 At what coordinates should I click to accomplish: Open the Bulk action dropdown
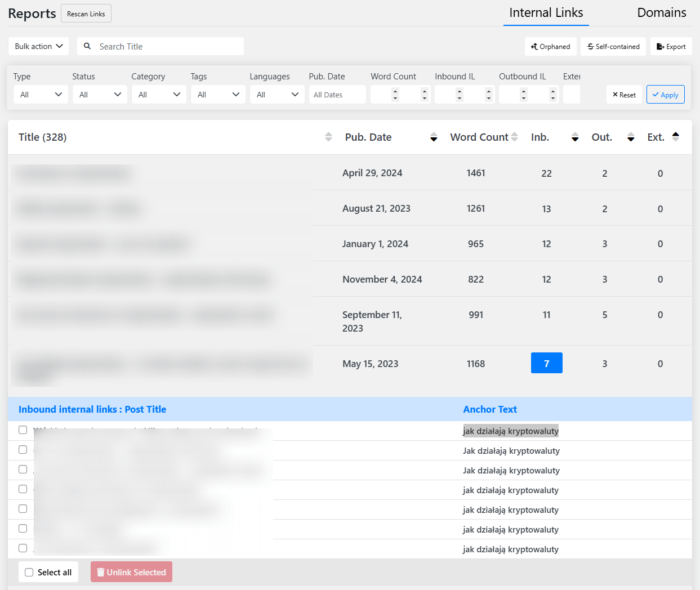(x=39, y=46)
